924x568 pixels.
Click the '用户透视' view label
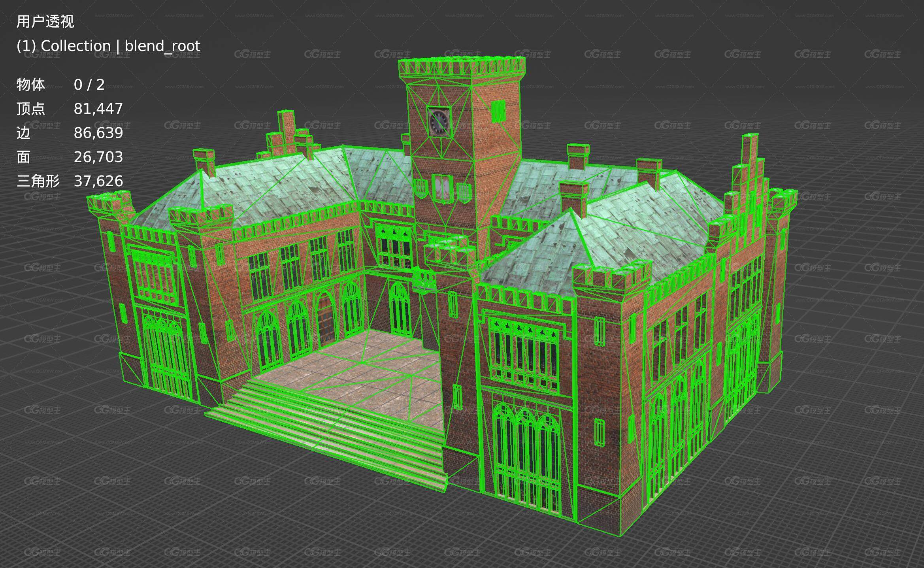coord(45,21)
